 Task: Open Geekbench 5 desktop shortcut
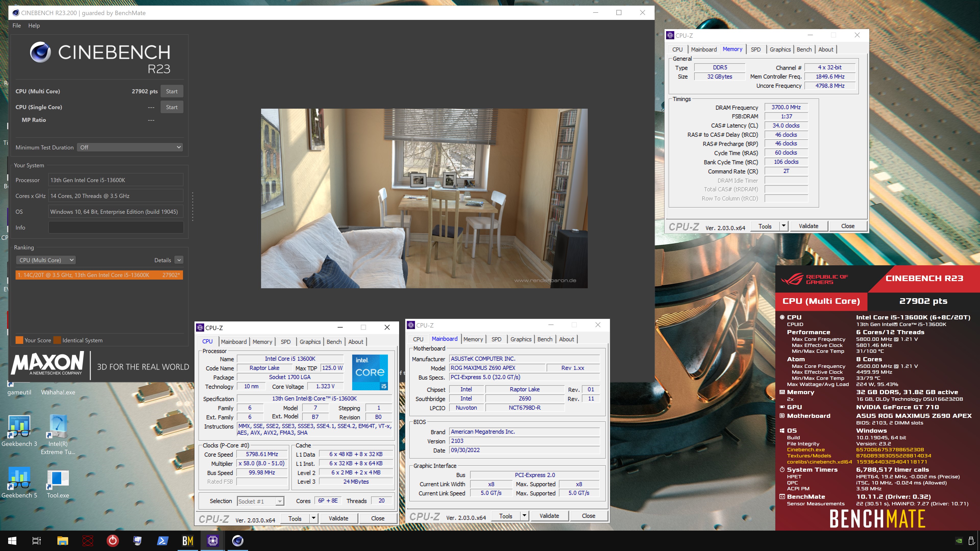(x=19, y=482)
